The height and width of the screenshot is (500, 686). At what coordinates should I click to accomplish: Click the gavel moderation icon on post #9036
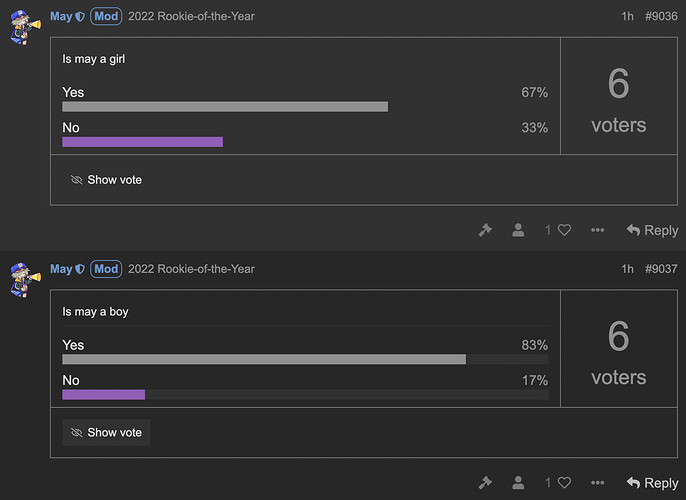485,230
